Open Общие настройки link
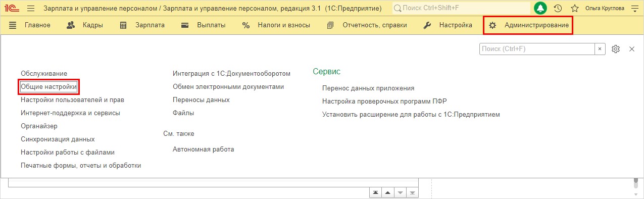Screen dimensions: 644x199 (x=49, y=87)
